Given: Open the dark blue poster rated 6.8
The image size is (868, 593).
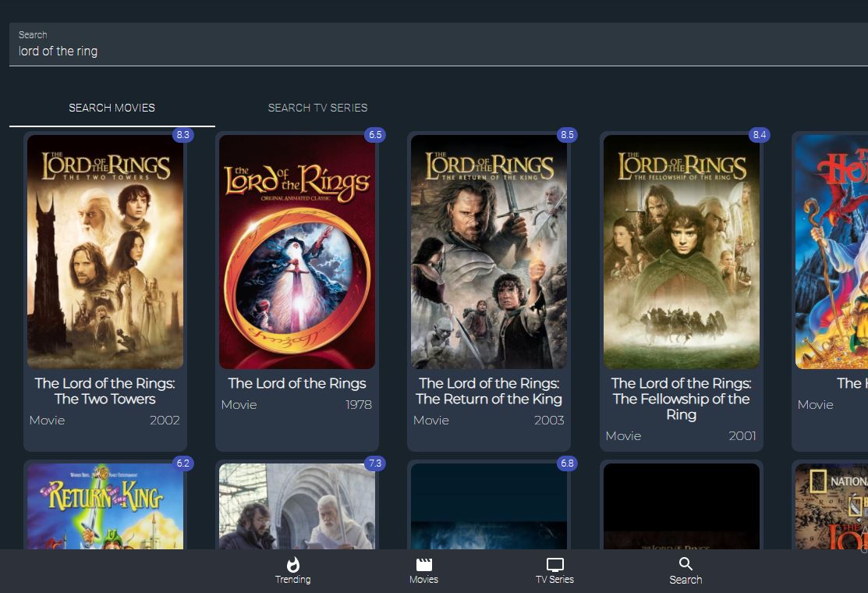Looking at the screenshot, I should click(489, 506).
